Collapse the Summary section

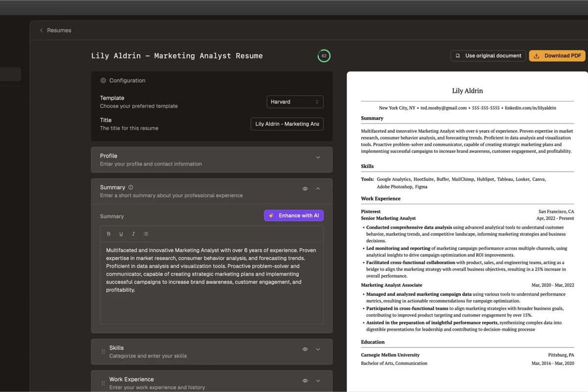coord(318,188)
